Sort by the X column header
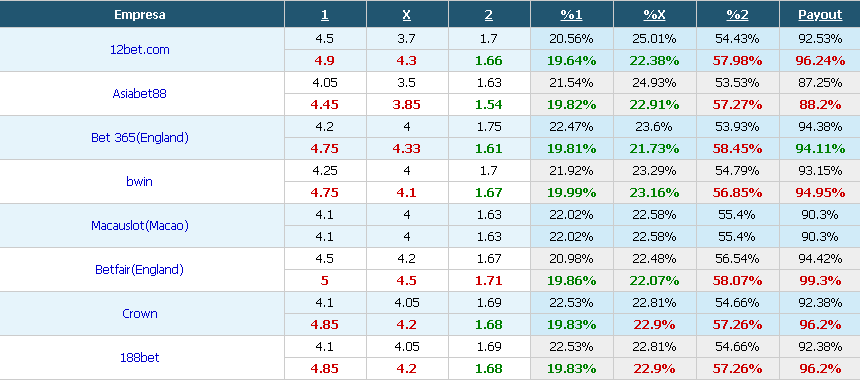 [406, 15]
